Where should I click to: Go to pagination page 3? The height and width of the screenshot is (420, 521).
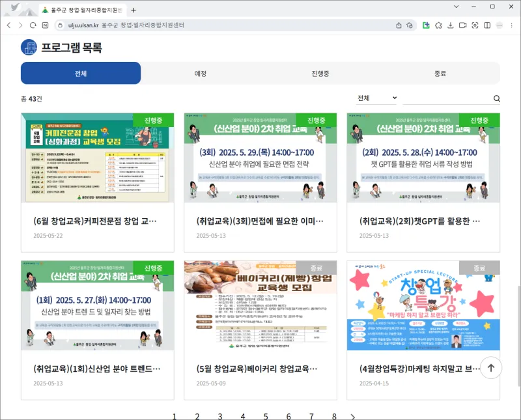coord(220,417)
